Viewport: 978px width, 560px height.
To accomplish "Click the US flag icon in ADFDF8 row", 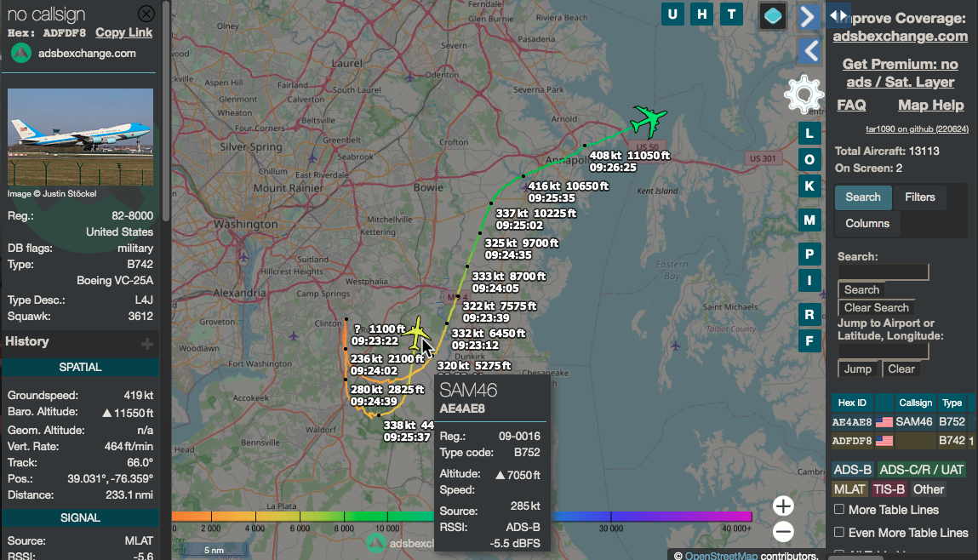I will 884,441.
